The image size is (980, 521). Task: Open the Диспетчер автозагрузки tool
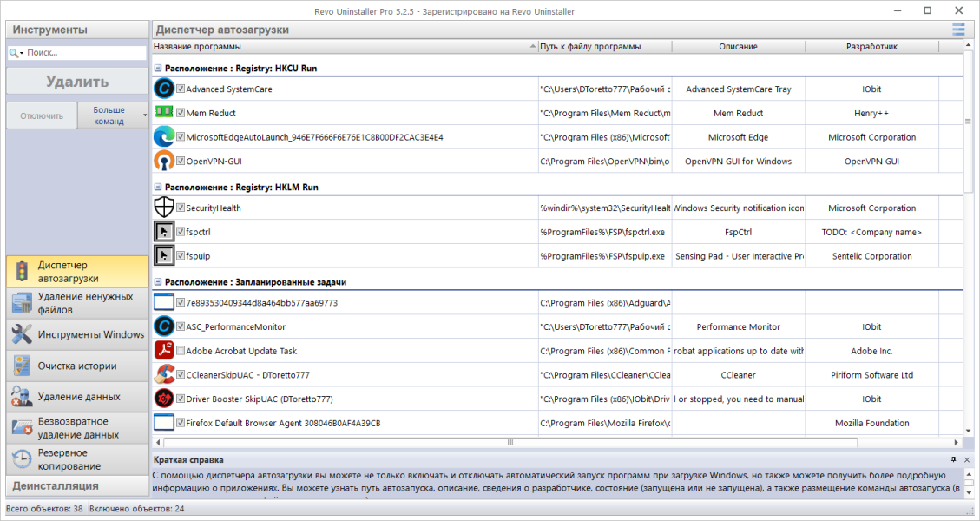click(x=77, y=272)
